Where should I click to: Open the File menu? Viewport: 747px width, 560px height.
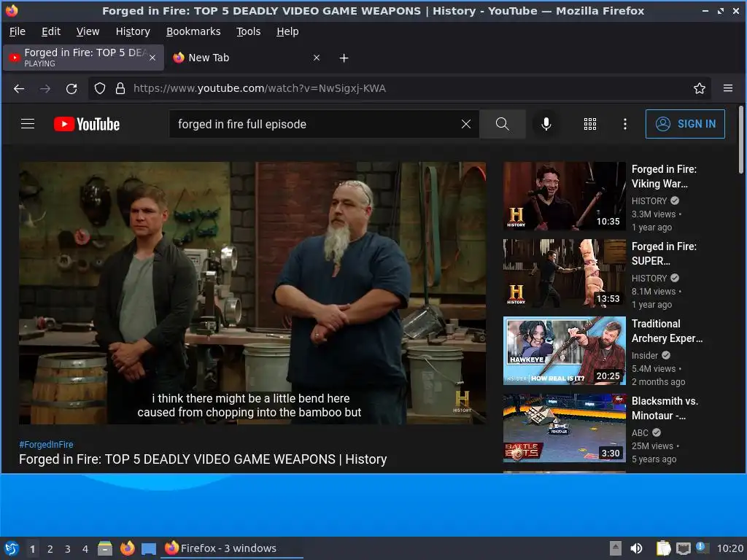click(18, 31)
